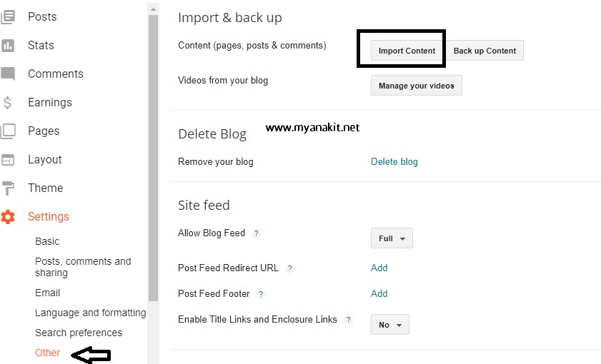Expand the Enclosure Links 'No' dropdown

[x=390, y=325]
